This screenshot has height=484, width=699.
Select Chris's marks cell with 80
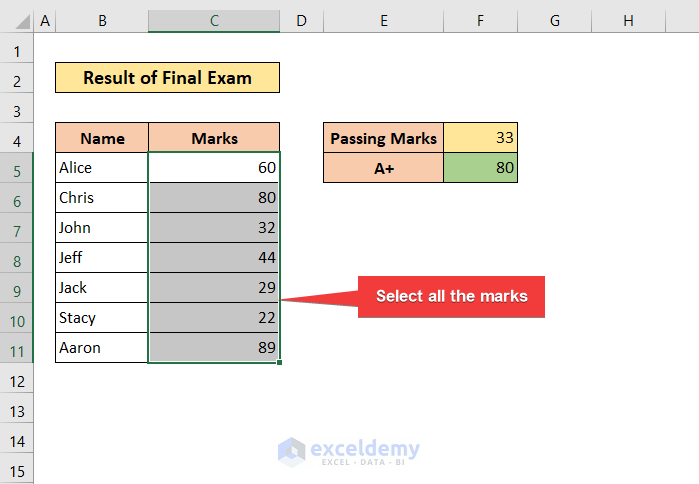pos(214,198)
